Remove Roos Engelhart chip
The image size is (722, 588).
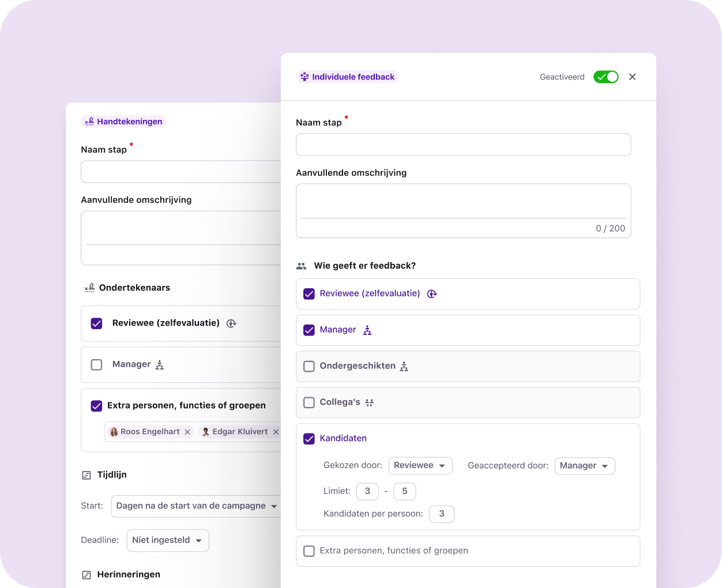point(187,432)
